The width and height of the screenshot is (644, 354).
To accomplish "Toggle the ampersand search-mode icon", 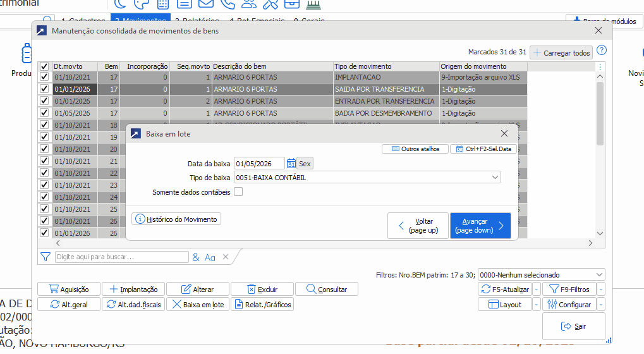I will pyautogui.click(x=196, y=257).
